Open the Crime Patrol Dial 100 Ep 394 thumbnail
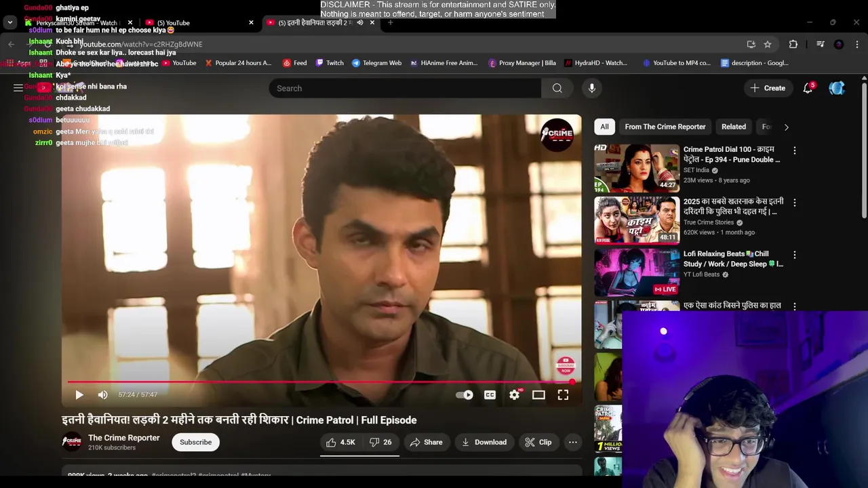 coord(637,167)
